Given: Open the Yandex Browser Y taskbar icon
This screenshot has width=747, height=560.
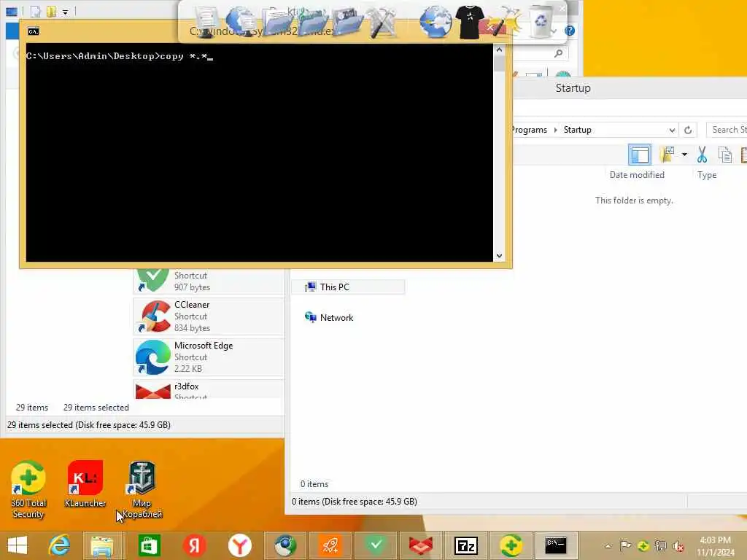Looking at the screenshot, I should click(x=239, y=545).
